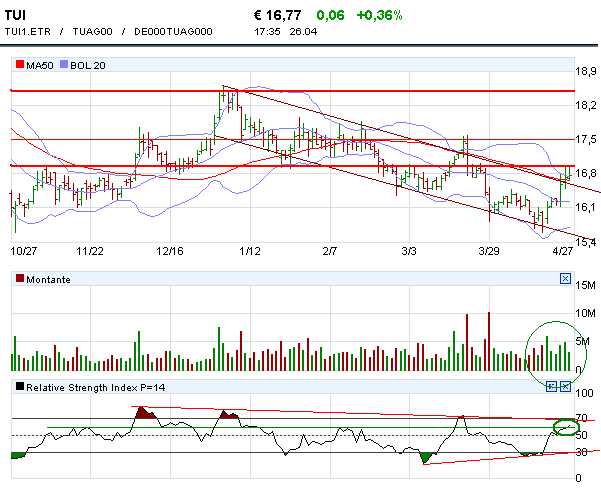Select the BOL 20 indicator label
The image size is (601, 489).
tap(88, 65)
